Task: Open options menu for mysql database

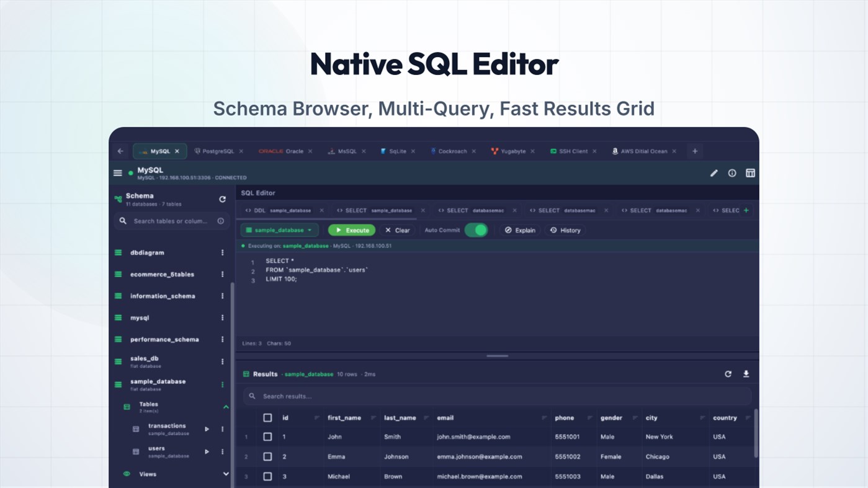Action: 222,317
